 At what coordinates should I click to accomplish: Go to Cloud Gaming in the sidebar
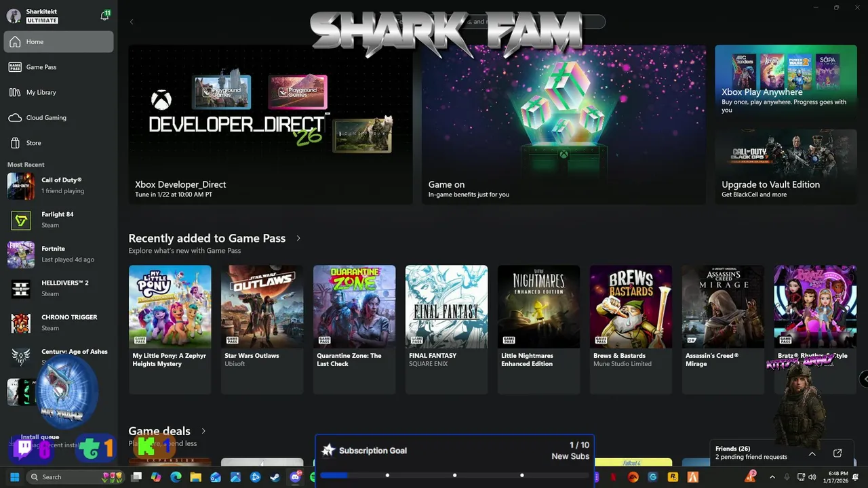pos(58,117)
